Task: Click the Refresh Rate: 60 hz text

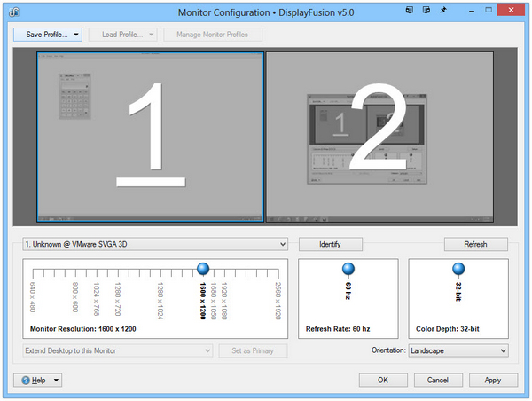Action: point(338,329)
